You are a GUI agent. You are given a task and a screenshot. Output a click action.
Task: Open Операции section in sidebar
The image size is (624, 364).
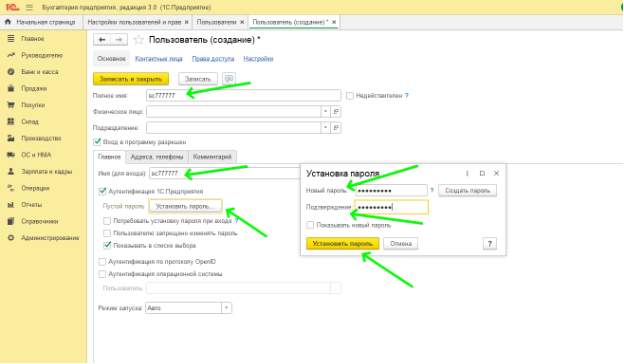pos(35,188)
